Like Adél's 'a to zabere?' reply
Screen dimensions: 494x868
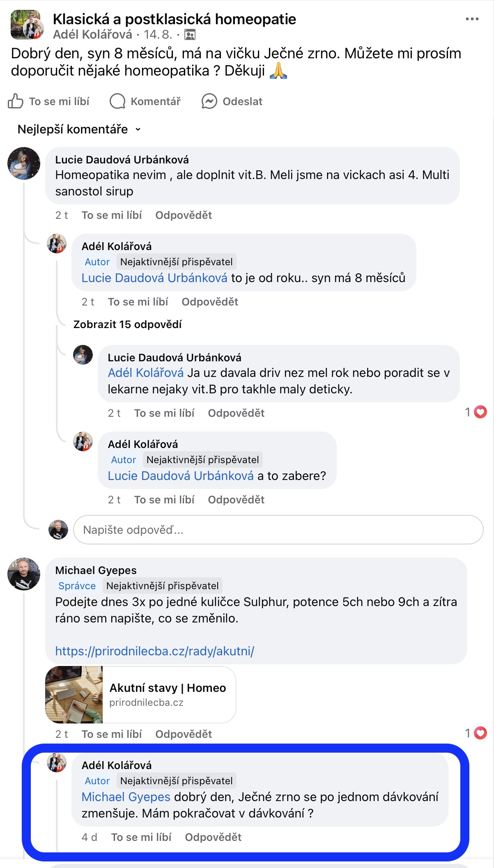[x=164, y=500]
